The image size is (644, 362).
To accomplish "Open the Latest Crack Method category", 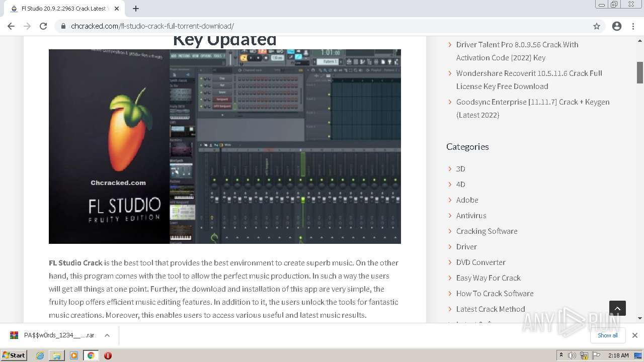I will pyautogui.click(x=491, y=309).
